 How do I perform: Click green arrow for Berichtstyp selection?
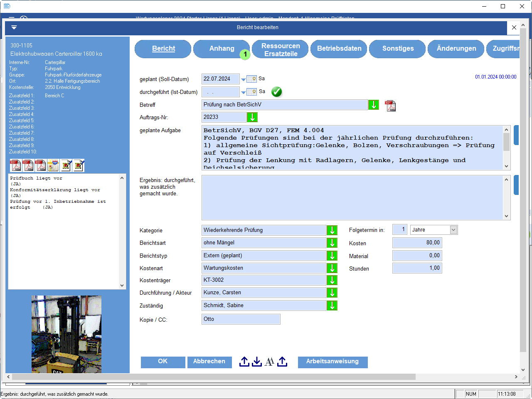[x=332, y=256]
